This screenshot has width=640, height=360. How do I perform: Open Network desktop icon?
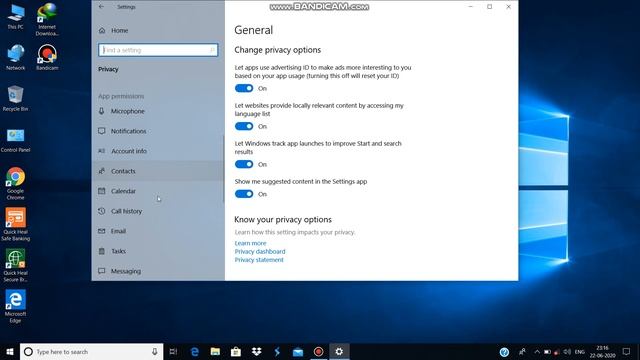click(16, 58)
